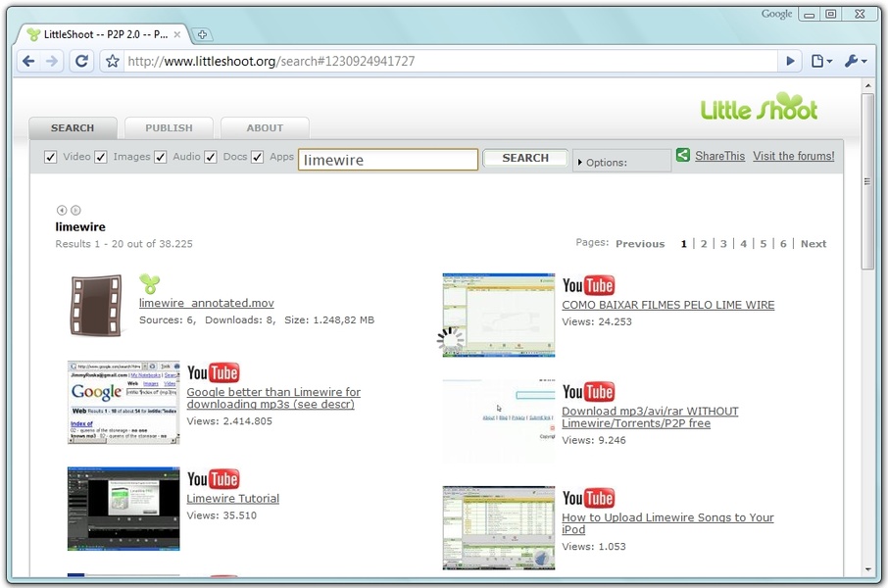Bookmark this page with the star icon
This screenshot has width=888, height=588.
pos(113,61)
